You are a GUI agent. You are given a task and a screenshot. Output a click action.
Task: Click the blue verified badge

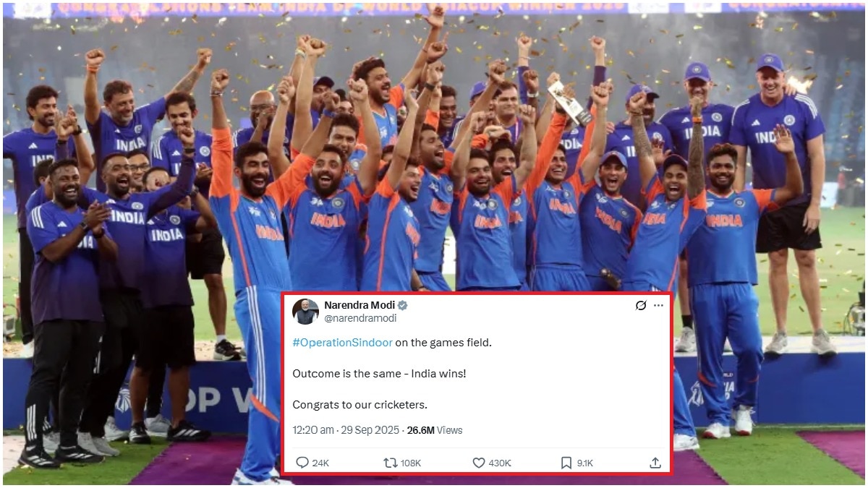click(x=402, y=305)
